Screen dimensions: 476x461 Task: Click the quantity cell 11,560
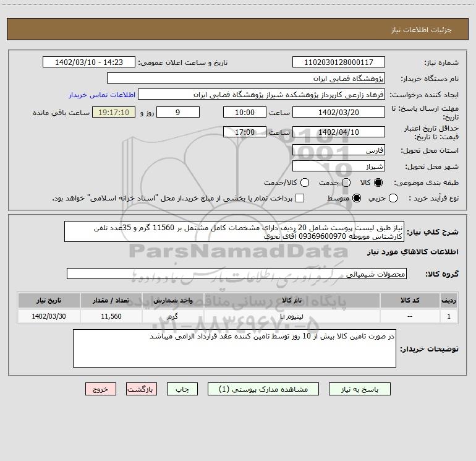click(x=111, y=316)
